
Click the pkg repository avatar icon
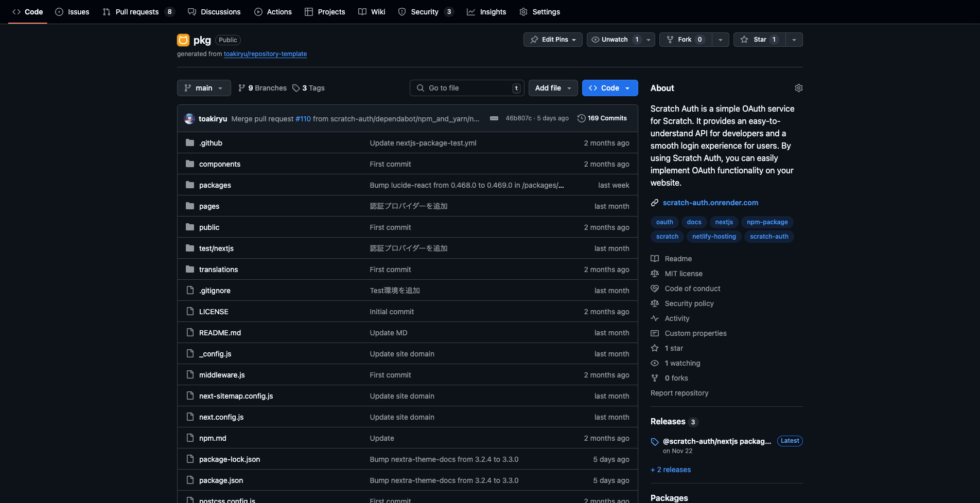pos(183,40)
